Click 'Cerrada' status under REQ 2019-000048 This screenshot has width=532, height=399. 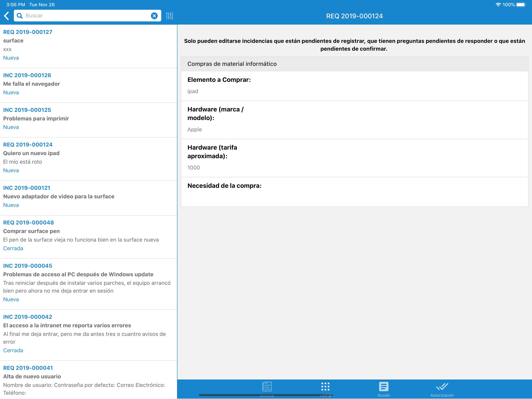click(13, 248)
